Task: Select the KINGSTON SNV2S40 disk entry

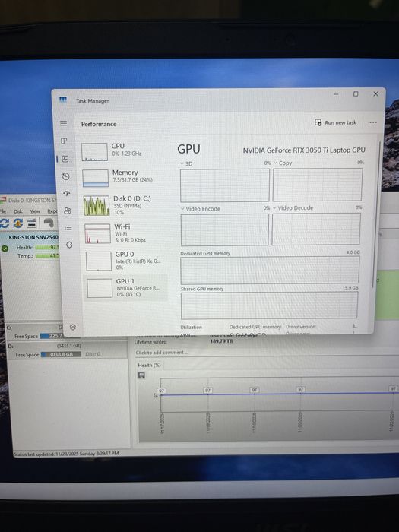Action: tap(33, 237)
